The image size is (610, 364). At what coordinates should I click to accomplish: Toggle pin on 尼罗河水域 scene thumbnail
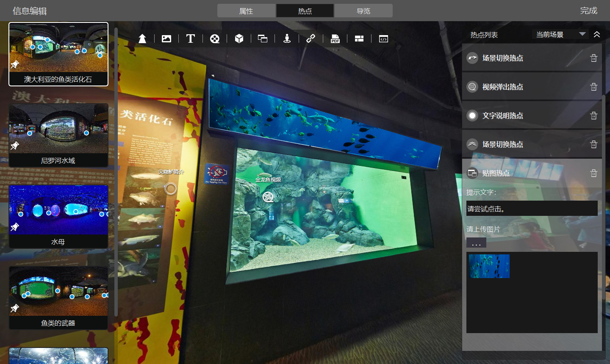point(15,146)
